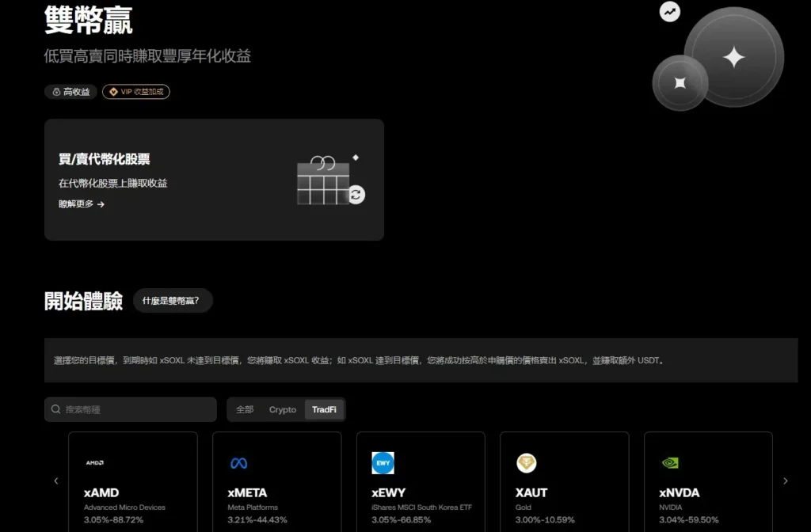
Task: Click the Advanced Micro Devices label
Action: tap(124, 507)
